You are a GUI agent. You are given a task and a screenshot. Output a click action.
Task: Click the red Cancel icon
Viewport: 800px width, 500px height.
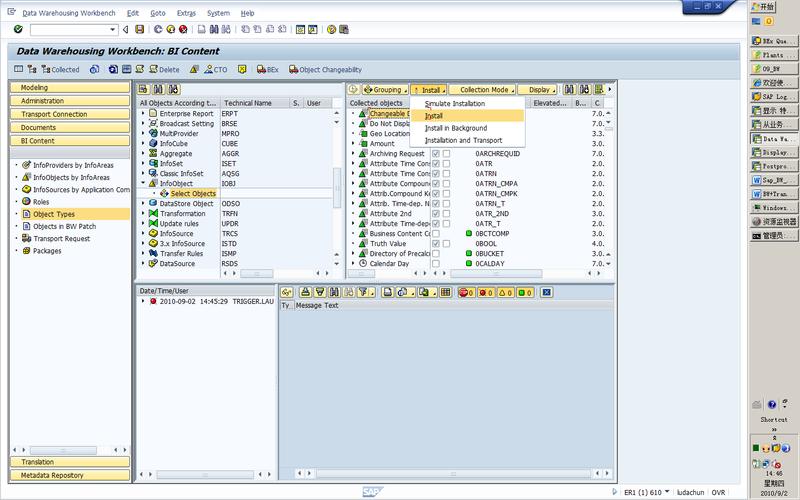pyautogui.click(x=183, y=30)
